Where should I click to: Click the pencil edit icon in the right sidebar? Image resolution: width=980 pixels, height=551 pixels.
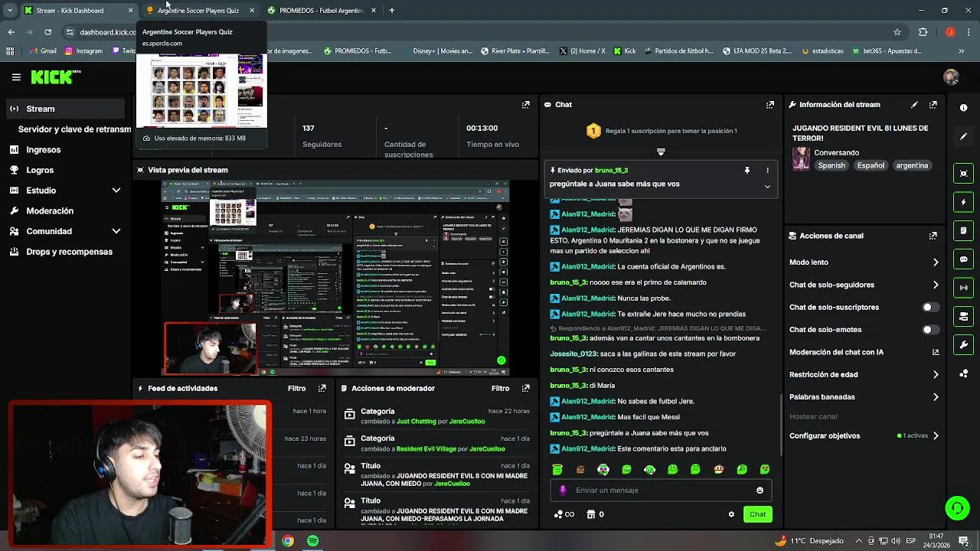[x=963, y=136]
